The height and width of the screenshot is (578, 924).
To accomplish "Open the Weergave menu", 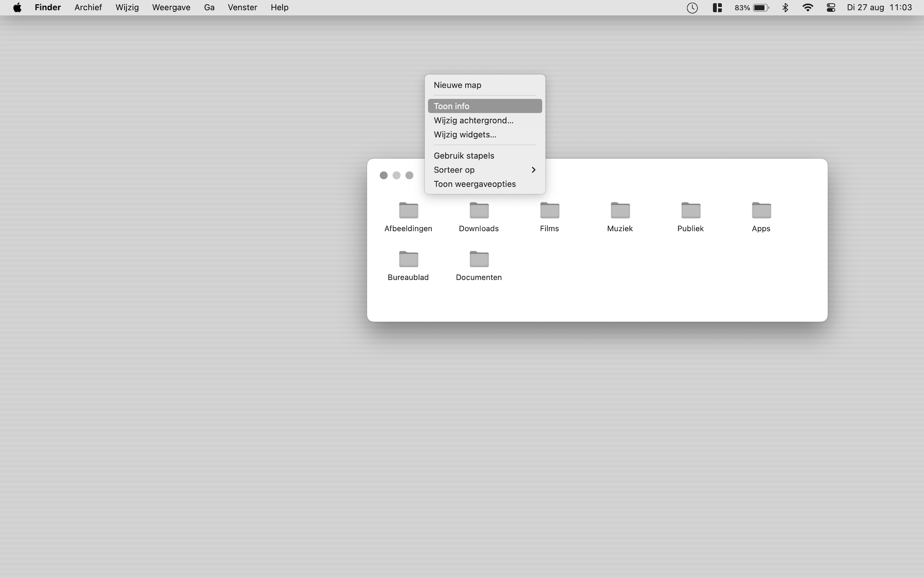I will click(171, 8).
